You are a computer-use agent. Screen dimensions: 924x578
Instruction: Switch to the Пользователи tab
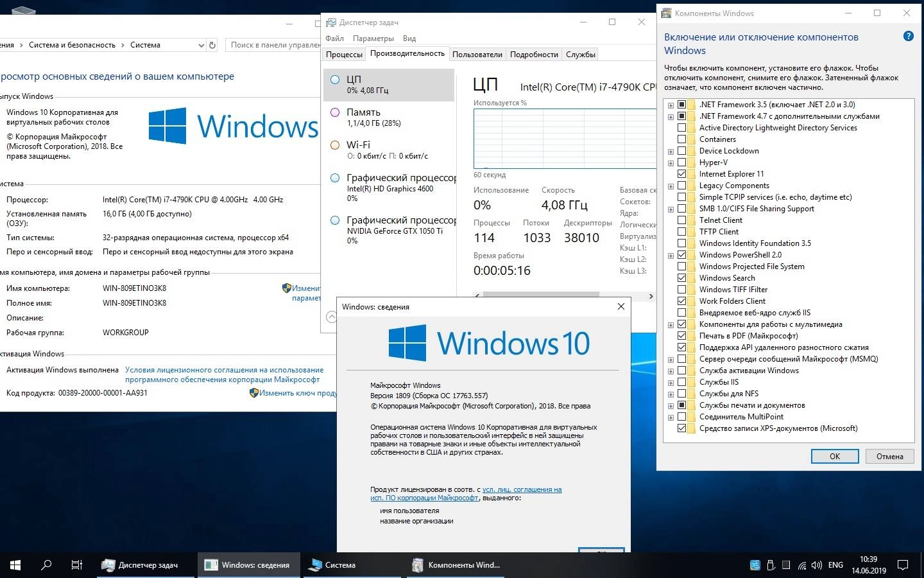[x=477, y=55]
